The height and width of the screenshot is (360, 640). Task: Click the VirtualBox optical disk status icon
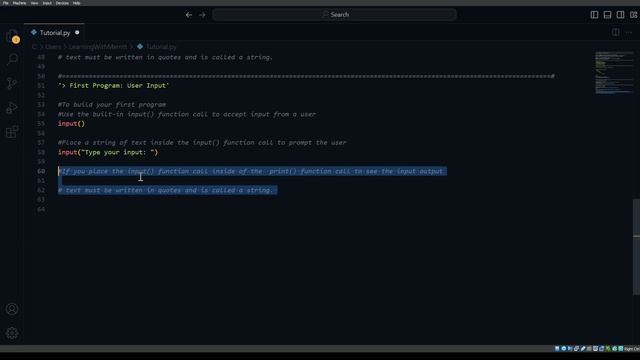[564, 349]
